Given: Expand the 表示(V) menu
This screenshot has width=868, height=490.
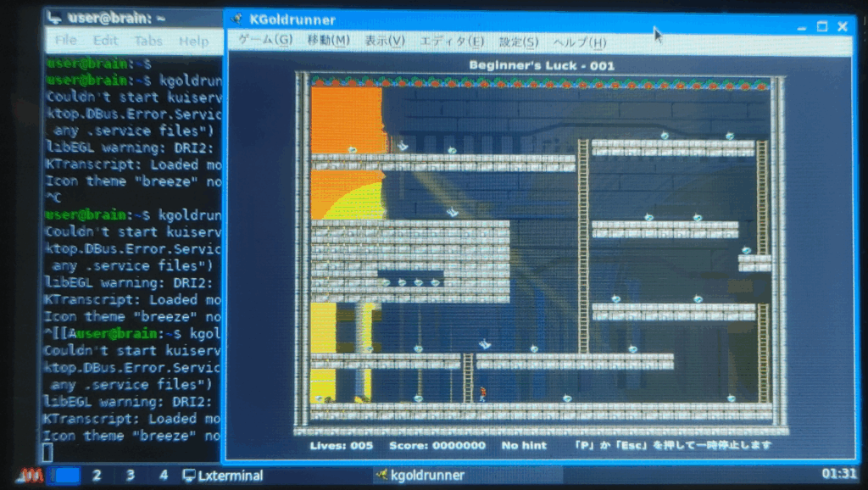Looking at the screenshot, I should [x=385, y=41].
